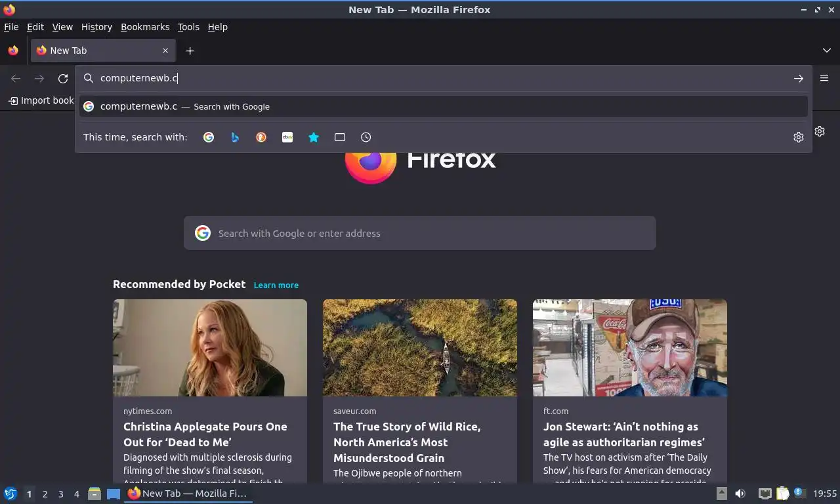
Task: Click the Search with Google or enter address box
Action: (420, 233)
